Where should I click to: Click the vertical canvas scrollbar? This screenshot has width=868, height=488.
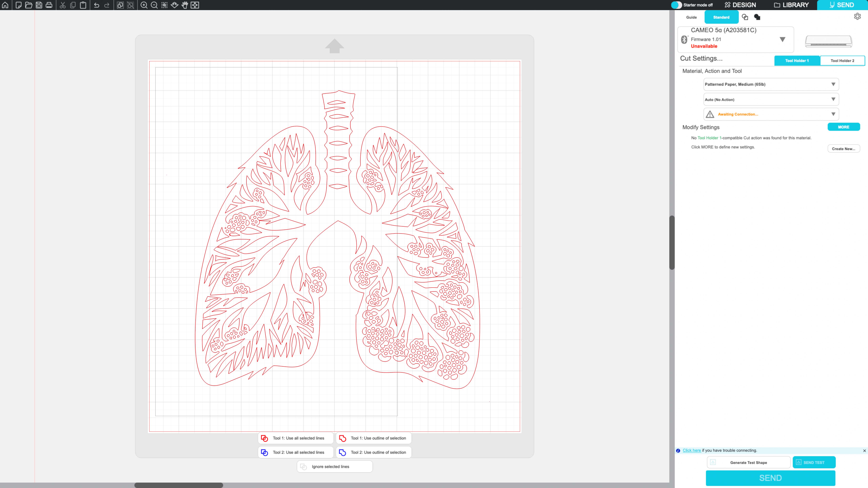click(x=672, y=242)
